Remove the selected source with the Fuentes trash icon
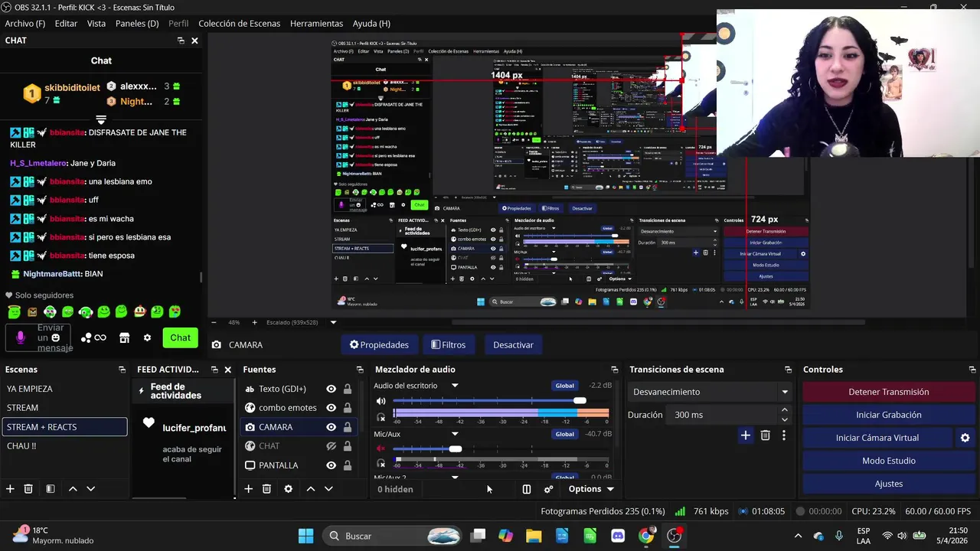This screenshot has width=980, height=551. 266,489
